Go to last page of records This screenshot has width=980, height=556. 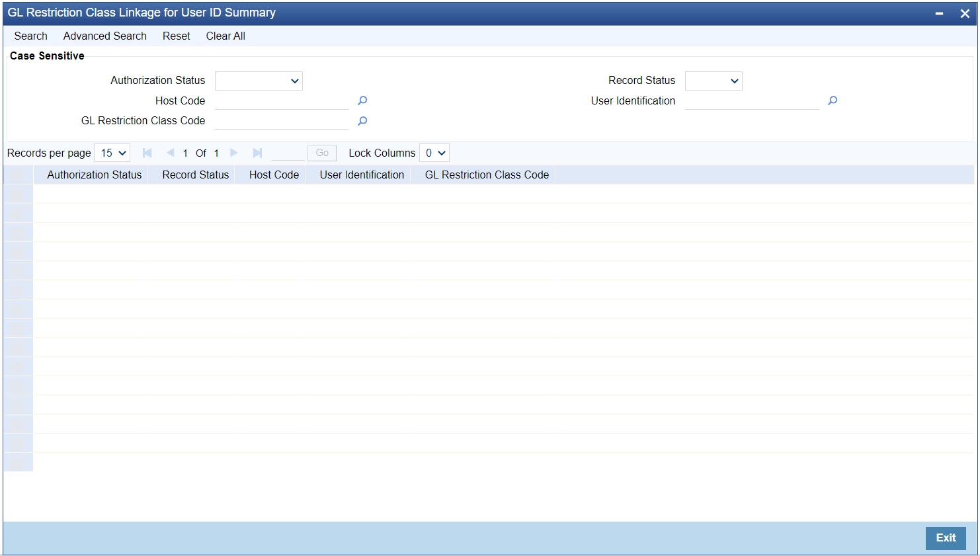[x=258, y=153]
